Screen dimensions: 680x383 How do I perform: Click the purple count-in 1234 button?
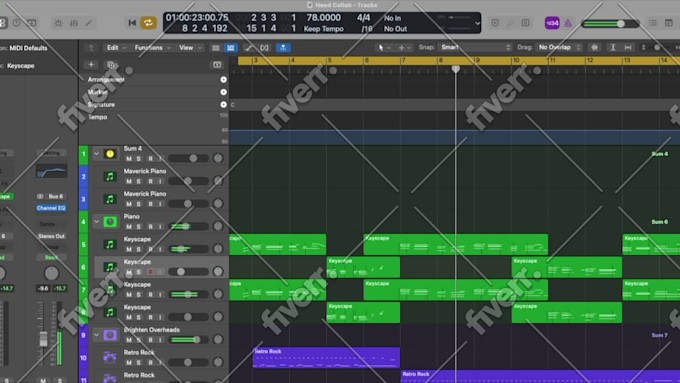552,23
